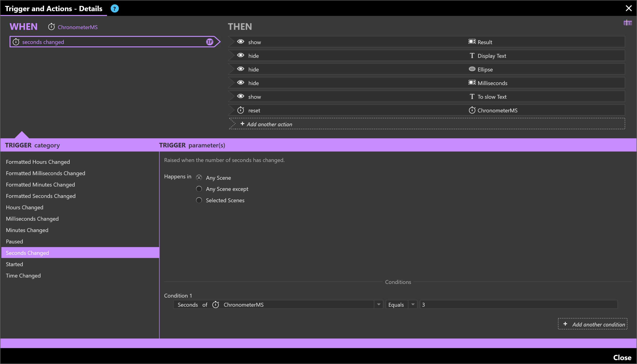The image size is (637, 364).
Task: Choose Time Changed trigger
Action: [x=23, y=276]
